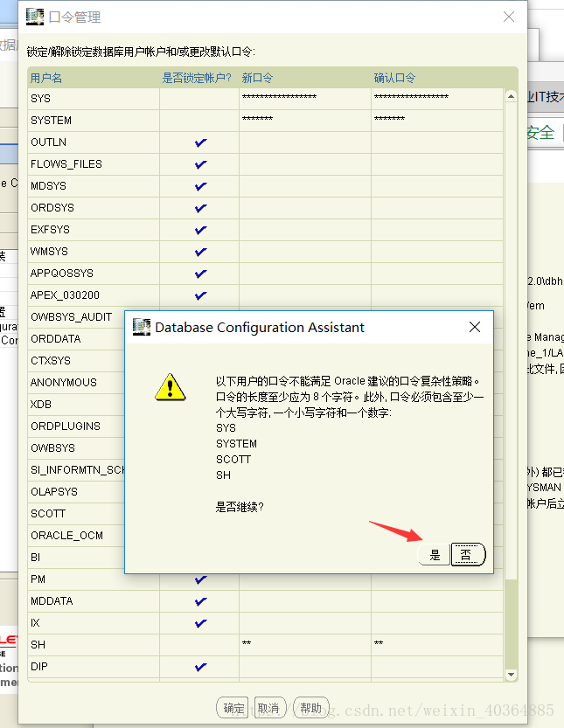Image resolution: width=564 pixels, height=728 pixels.
Task: Toggle the lock checkmark for WMSYS
Action: pyautogui.click(x=200, y=252)
